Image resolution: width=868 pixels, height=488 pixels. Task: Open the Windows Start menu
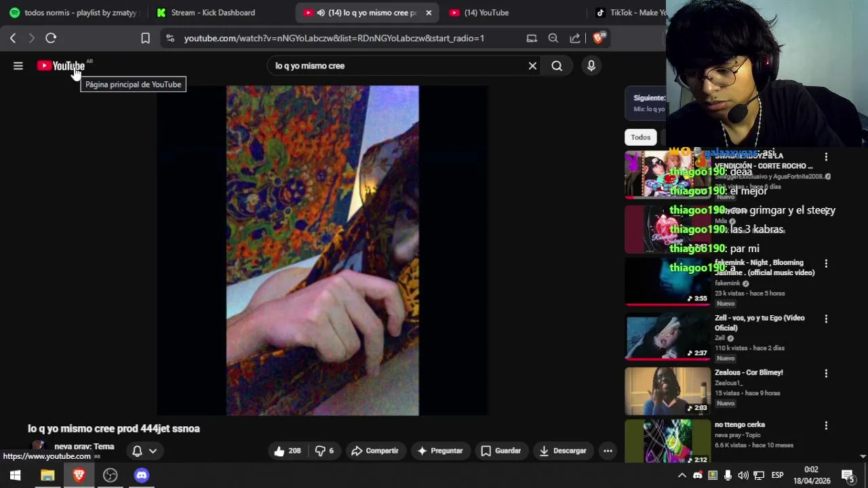pos(15,475)
